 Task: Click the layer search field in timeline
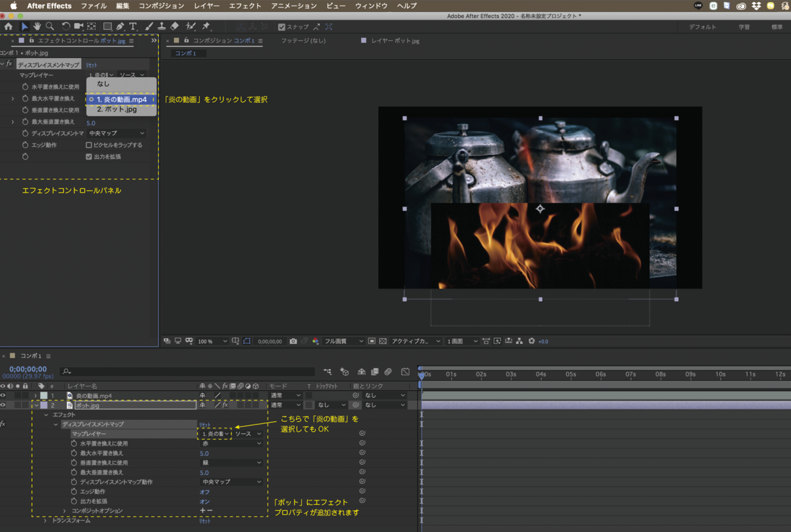tap(187, 372)
